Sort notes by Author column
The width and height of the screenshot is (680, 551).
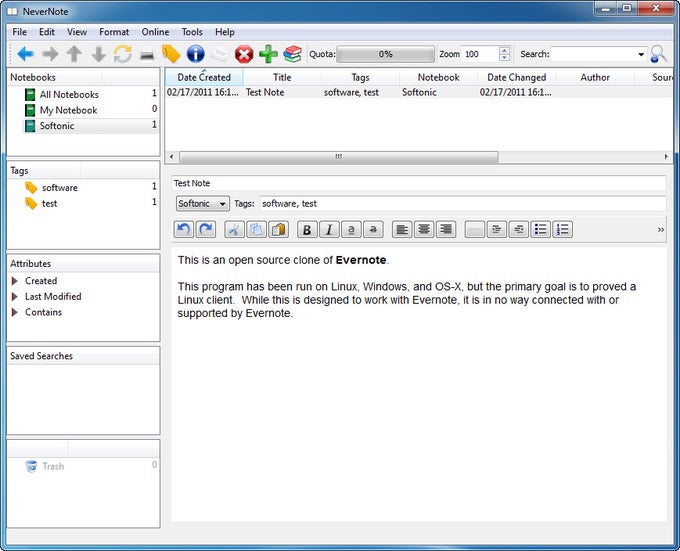(x=595, y=78)
